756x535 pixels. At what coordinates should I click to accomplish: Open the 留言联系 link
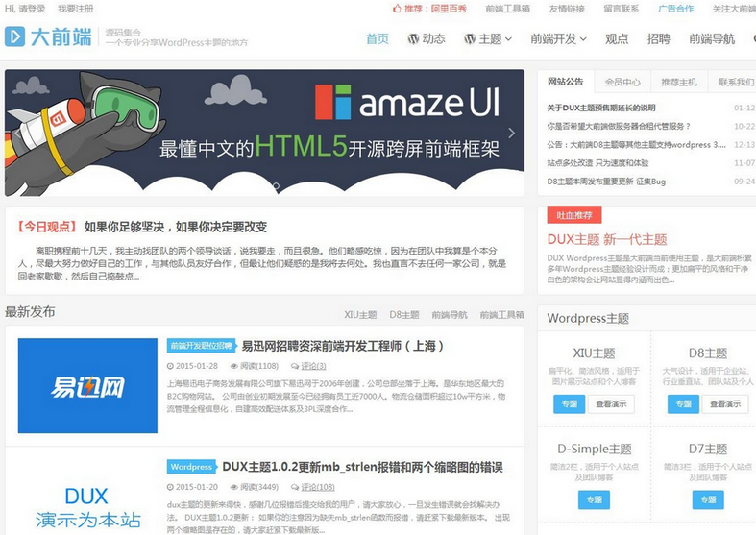(x=622, y=9)
